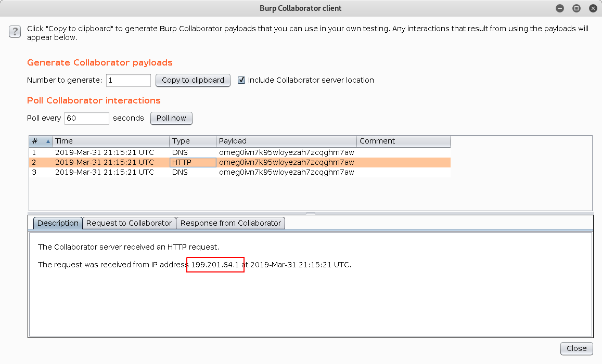The image size is (602, 364).
Task: Select the HTTP type cell in row 2
Action: click(193, 162)
